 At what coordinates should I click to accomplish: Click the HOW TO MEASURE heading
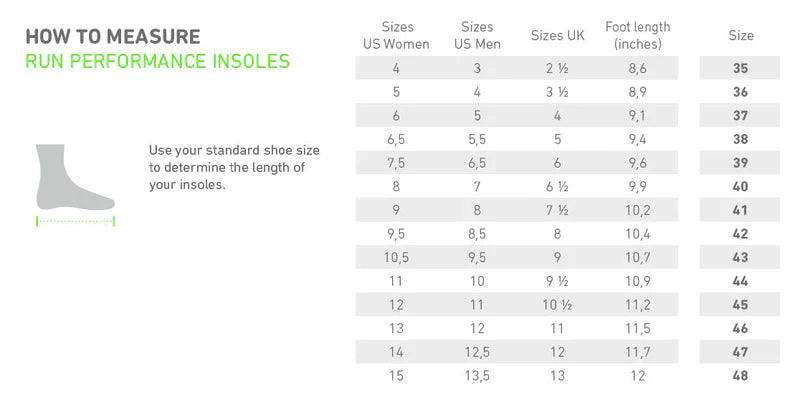point(112,37)
